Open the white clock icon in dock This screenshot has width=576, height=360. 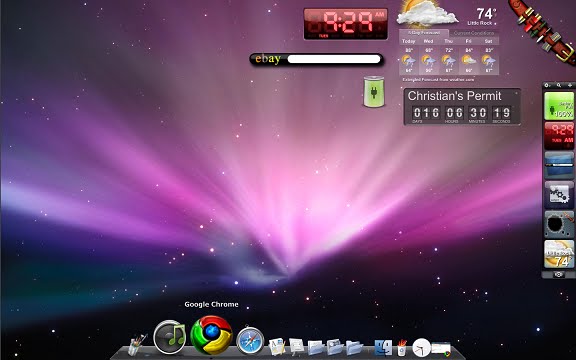421,347
